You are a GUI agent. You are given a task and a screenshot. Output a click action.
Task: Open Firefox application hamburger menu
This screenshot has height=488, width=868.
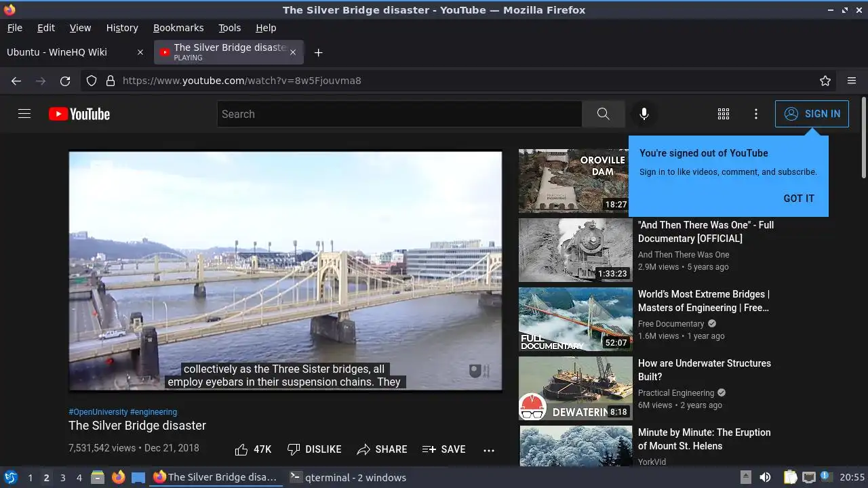pyautogui.click(x=852, y=81)
